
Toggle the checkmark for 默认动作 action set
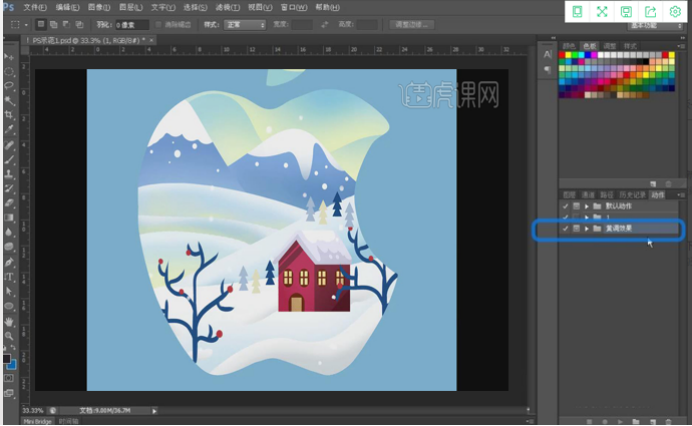point(565,204)
